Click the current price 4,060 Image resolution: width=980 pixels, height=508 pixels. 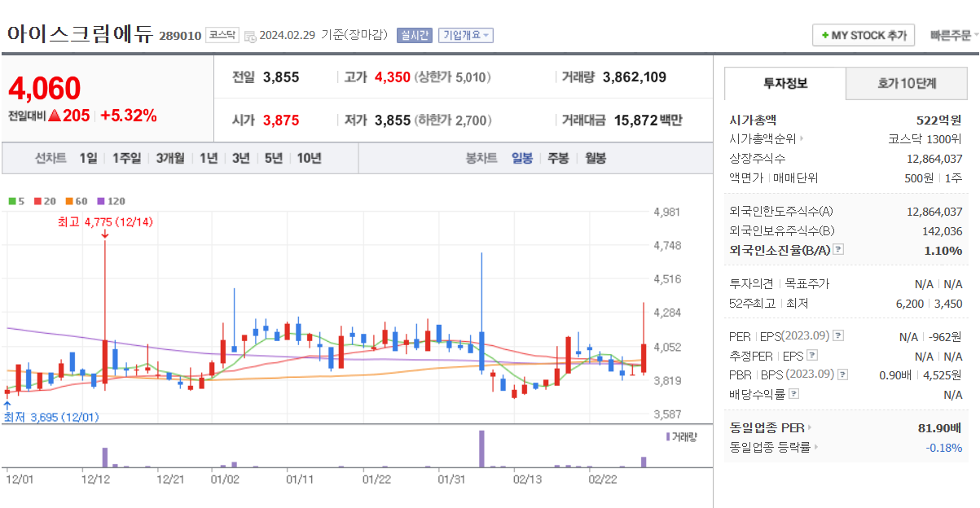coord(45,88)
